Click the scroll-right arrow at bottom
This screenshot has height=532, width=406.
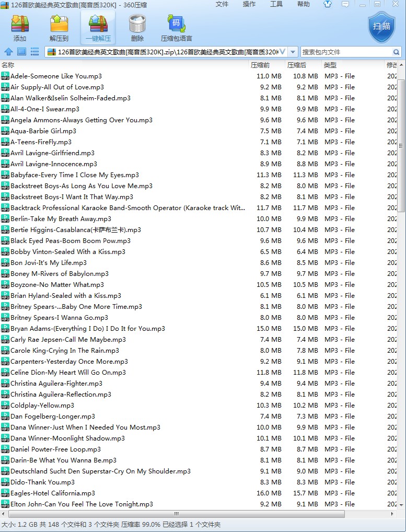tap(393, 514)
